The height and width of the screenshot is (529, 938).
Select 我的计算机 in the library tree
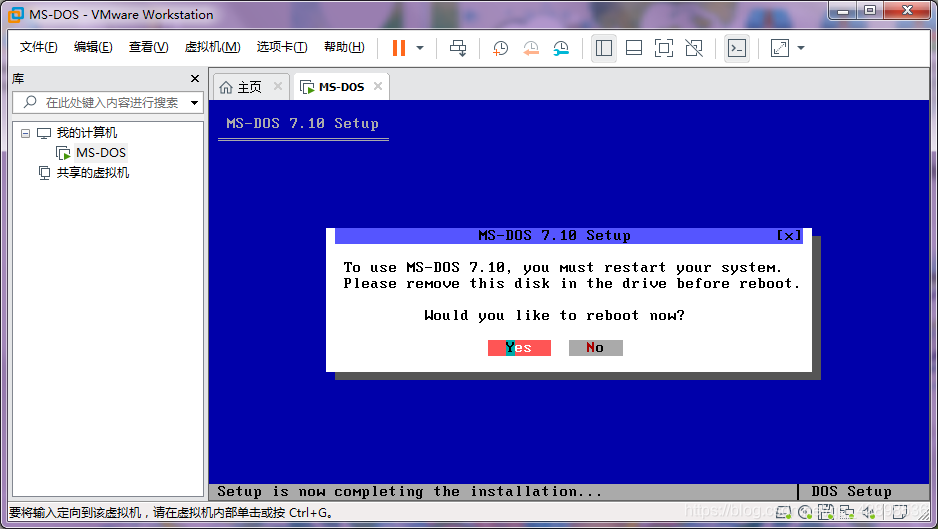87,133
